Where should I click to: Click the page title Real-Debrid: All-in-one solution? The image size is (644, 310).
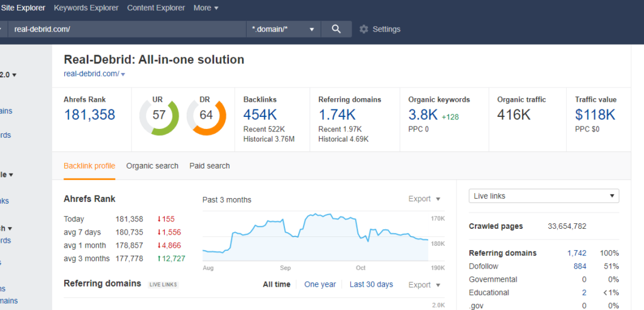pyautogui.click(x=154, y=60)
